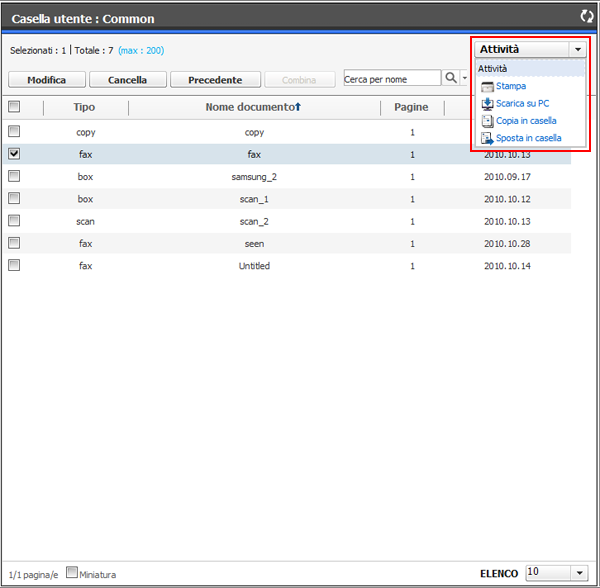Check the samsung_2 row checkbox

tap(14, 176)
